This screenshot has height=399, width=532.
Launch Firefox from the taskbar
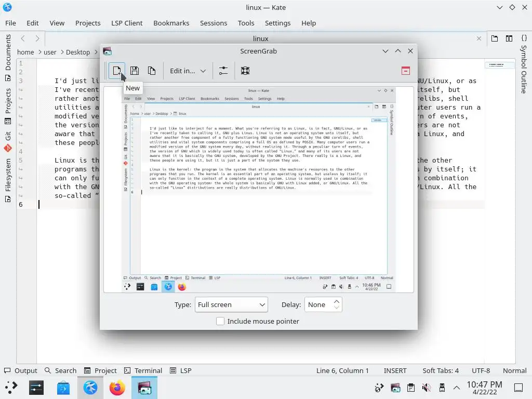[x=117, y=388]
